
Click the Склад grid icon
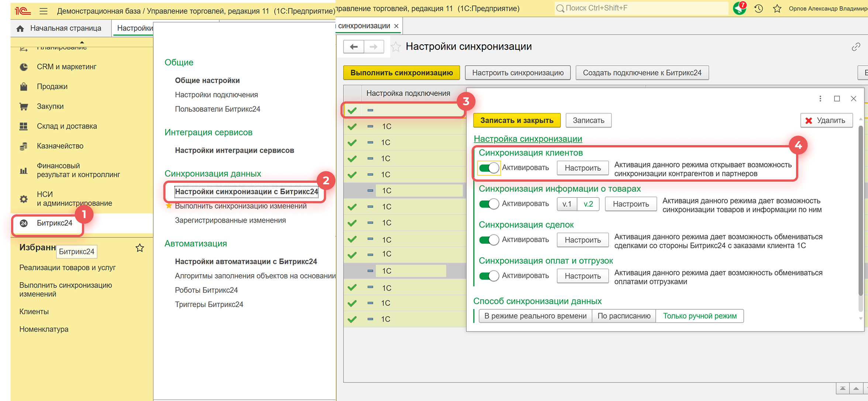[24, 126]
